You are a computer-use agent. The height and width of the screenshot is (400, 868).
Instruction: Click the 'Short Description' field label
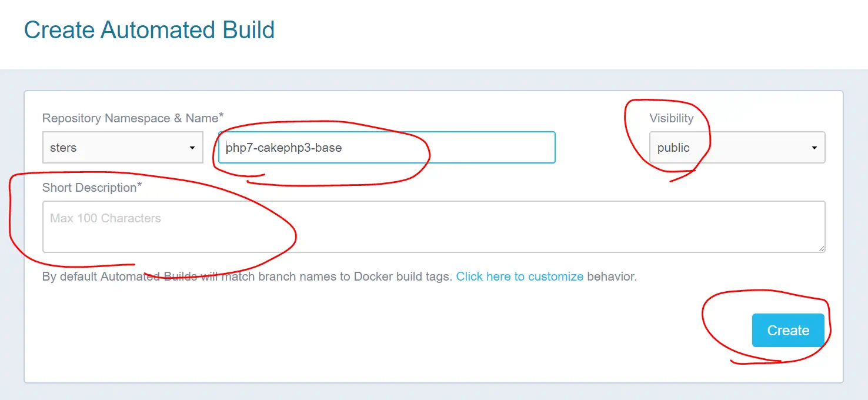[x=89, y=188]
